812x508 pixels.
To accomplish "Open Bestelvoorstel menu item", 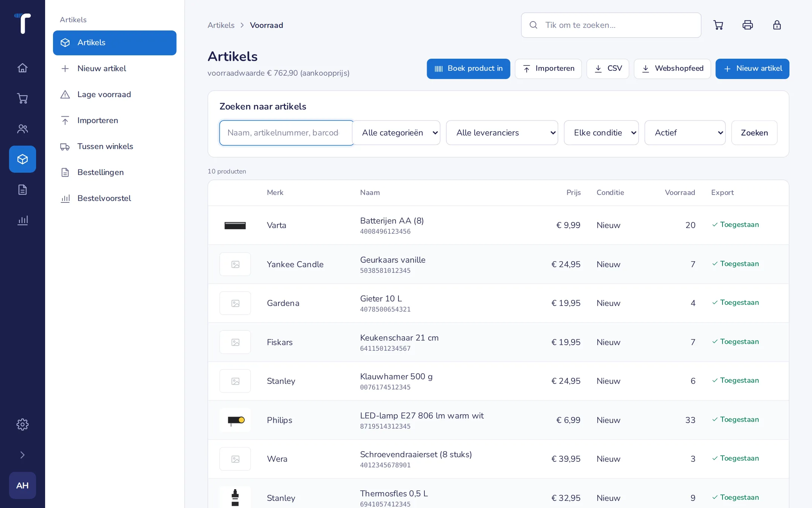I will tap(115, 198).
